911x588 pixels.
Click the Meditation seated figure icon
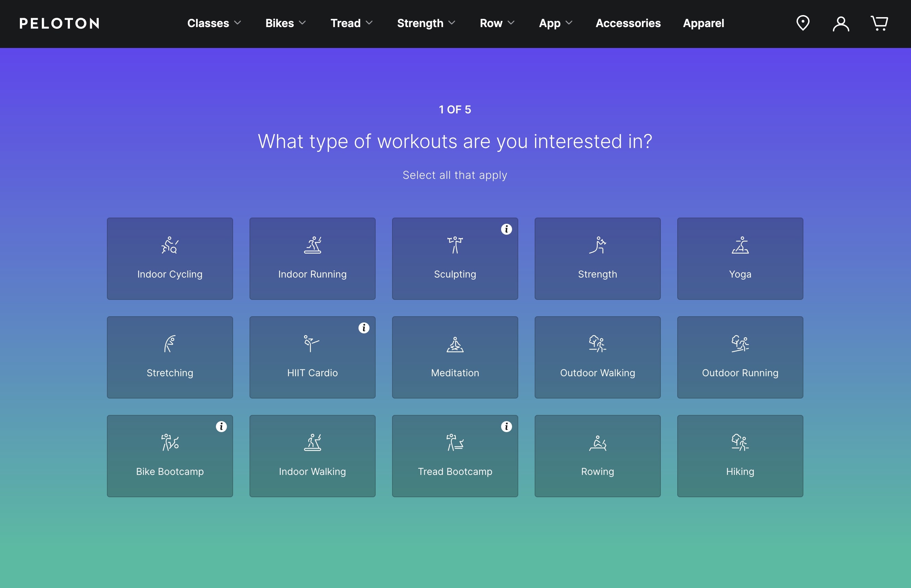[455, 344]
